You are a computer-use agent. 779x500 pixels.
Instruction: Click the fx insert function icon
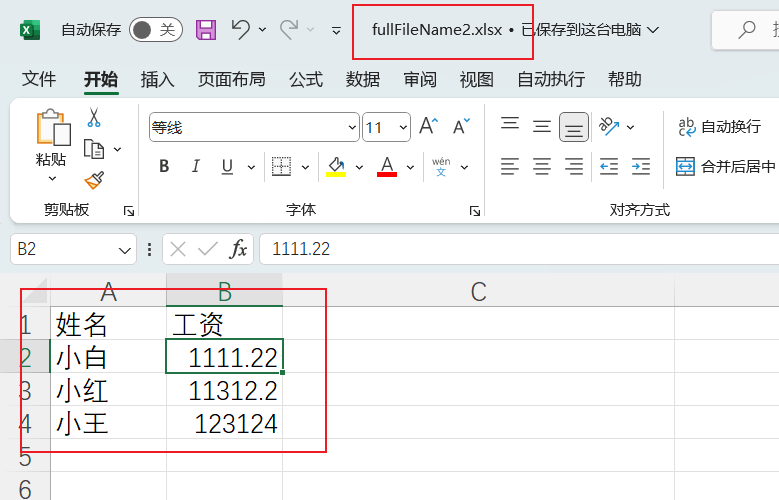[x=238, y=249]
